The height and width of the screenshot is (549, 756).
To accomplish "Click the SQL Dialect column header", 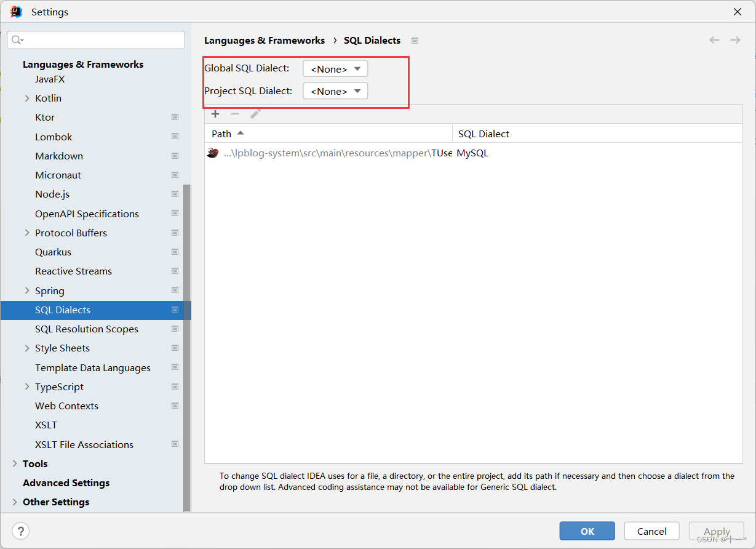I will [x=597, y=134].
